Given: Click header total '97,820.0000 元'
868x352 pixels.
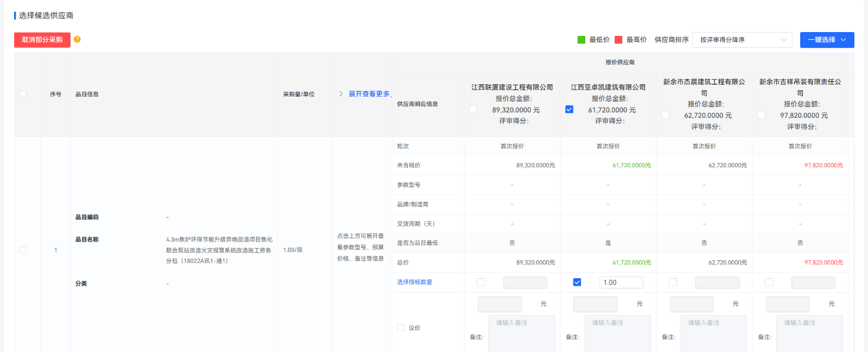Looking at the screenshot, I should click(x=804, y=115).
